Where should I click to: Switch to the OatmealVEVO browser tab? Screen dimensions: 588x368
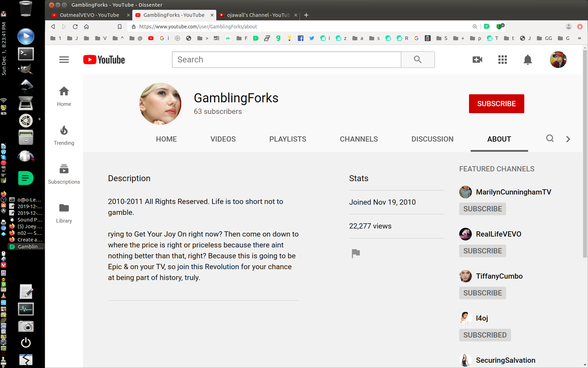(x=89, y=15)
